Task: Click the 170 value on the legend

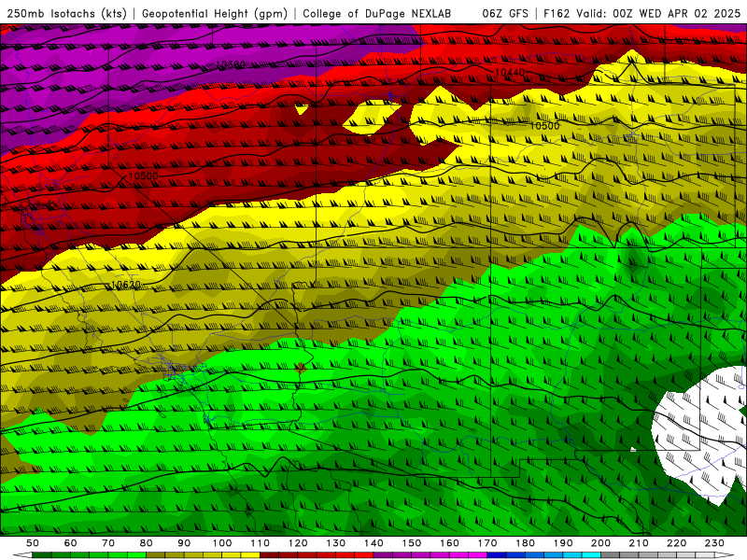Action: point(487,543)
